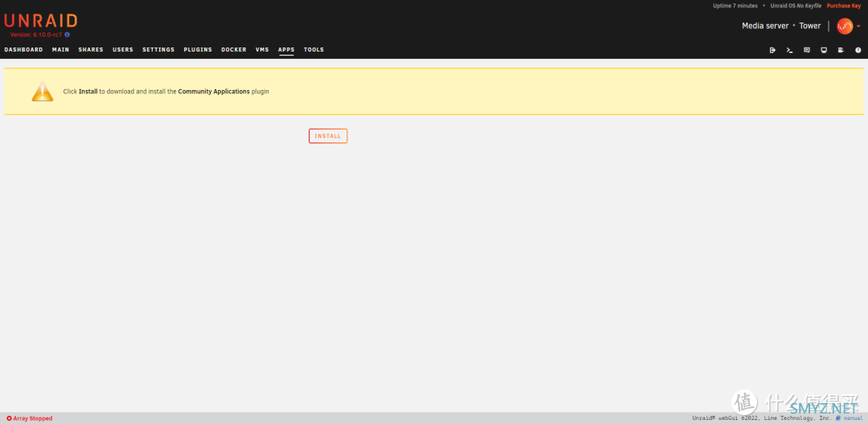
Task: Navigate to the Plugins page
Action: coord(198,50)
